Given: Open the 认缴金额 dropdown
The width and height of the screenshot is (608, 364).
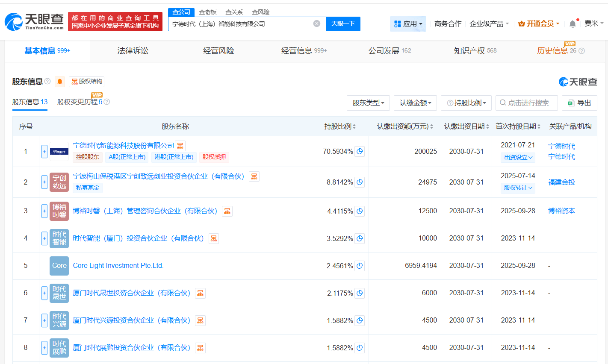Looking at the screenshot, I should click(x=415, y=103).
